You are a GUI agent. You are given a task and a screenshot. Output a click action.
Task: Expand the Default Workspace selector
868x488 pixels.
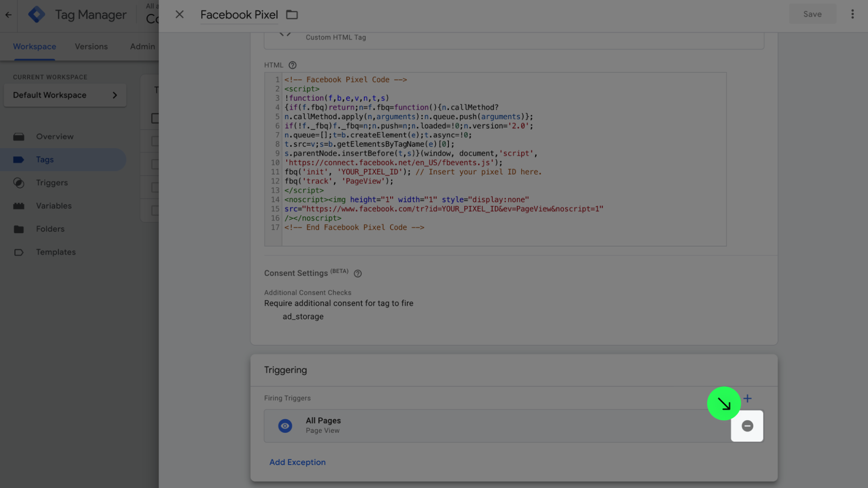tap(65, 95)
